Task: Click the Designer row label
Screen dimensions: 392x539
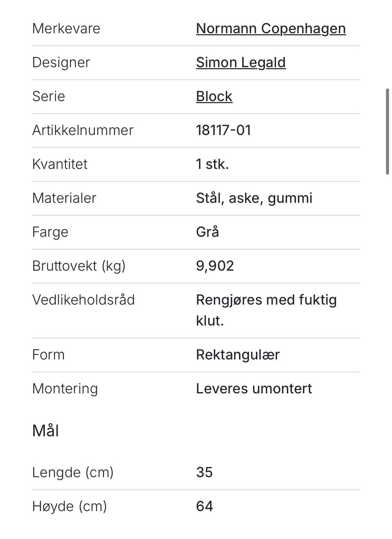Action: 61,62
